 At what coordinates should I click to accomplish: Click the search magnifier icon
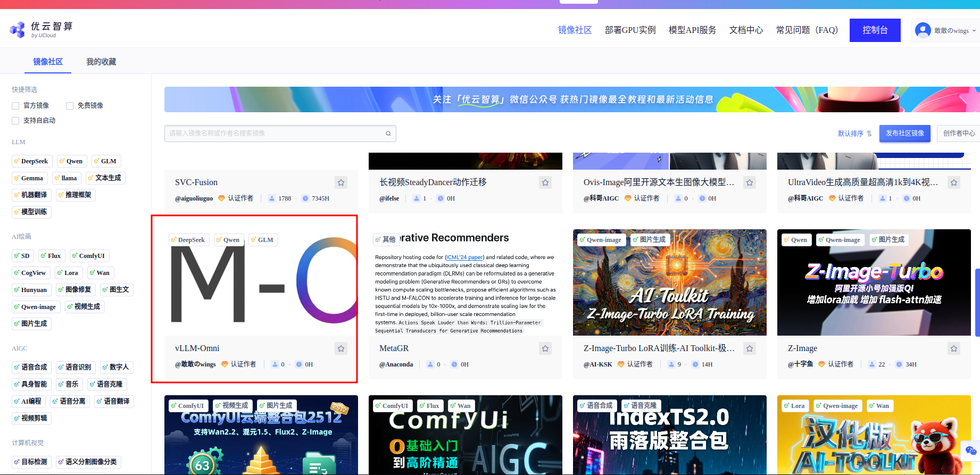pos(388,134)
